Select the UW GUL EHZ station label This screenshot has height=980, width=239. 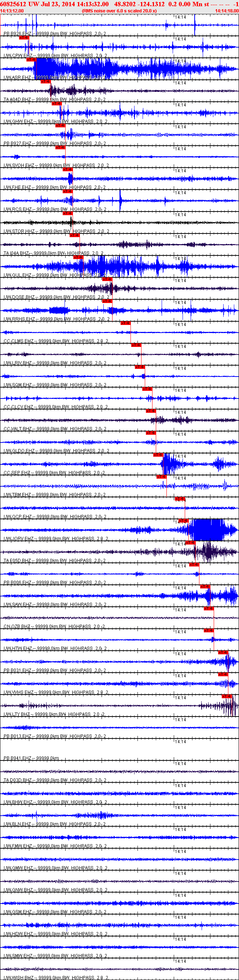pyautogui.click(x=55, y=276)
